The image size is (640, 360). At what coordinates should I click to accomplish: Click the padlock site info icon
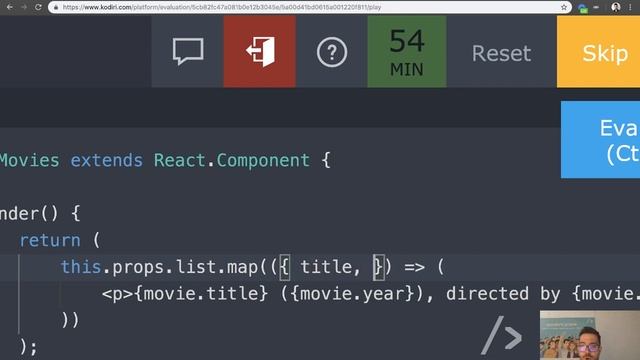point(56,7)
